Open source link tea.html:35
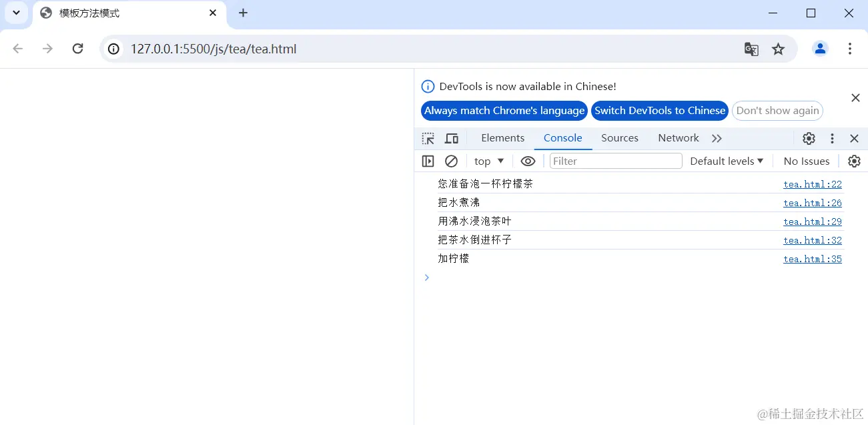This screenshot has width=868, height=425. point(813,259)
